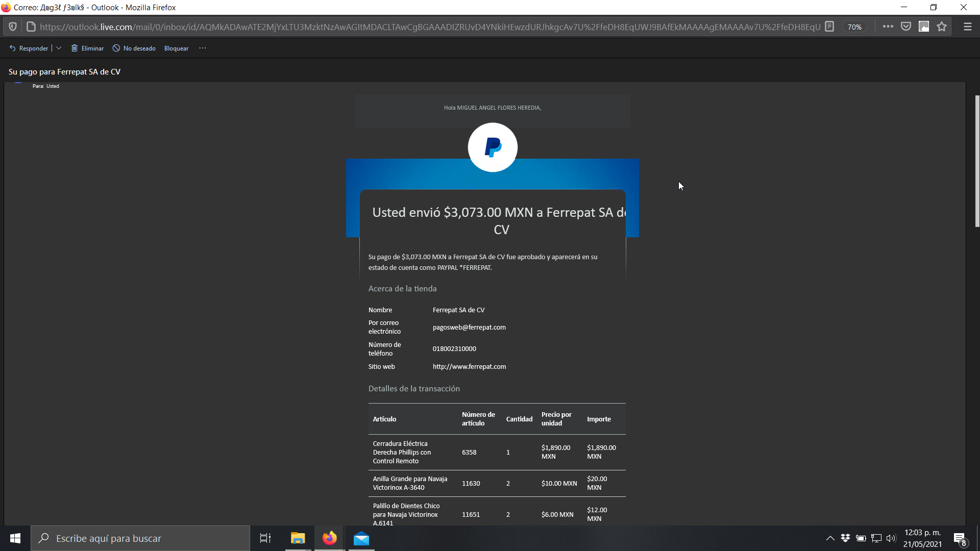Click Para: Usted recipient line
980x551 pixels.
46,86
